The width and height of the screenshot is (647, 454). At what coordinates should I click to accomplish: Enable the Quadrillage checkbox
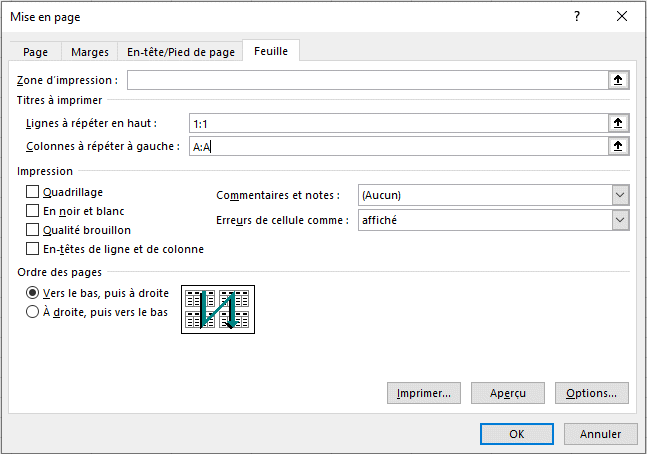(32, 192)
